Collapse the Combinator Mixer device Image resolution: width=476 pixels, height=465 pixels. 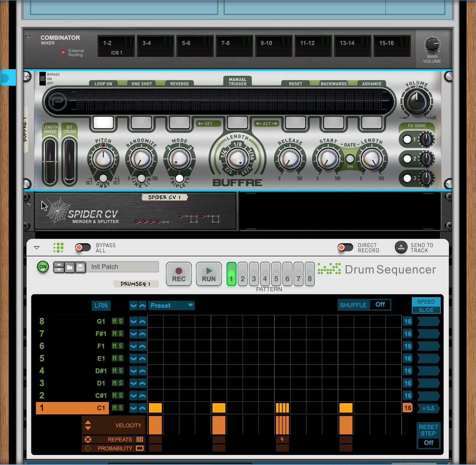(x=28, y=38)
